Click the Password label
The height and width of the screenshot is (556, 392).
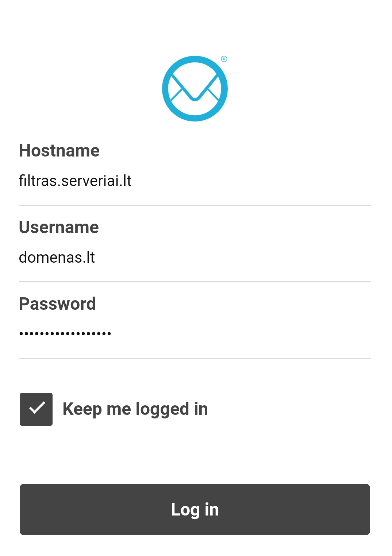click(x=57, y=304)
